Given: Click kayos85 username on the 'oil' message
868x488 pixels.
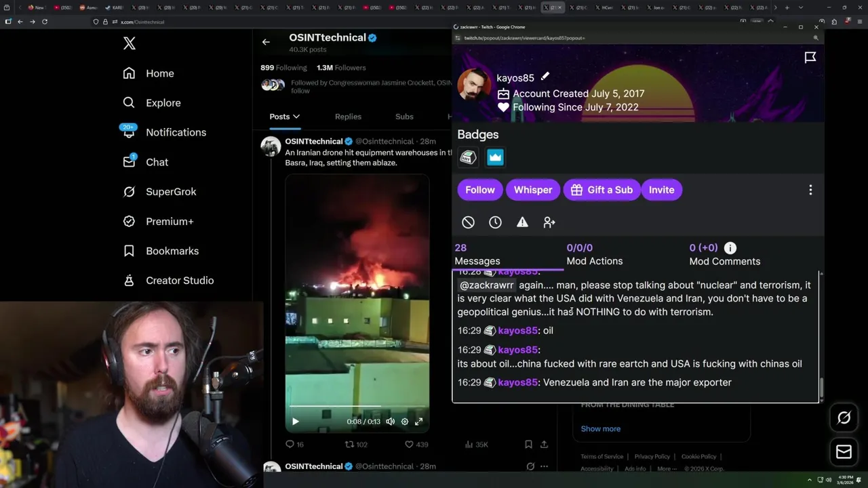Looking at the screenshot, I should point(517,331).
